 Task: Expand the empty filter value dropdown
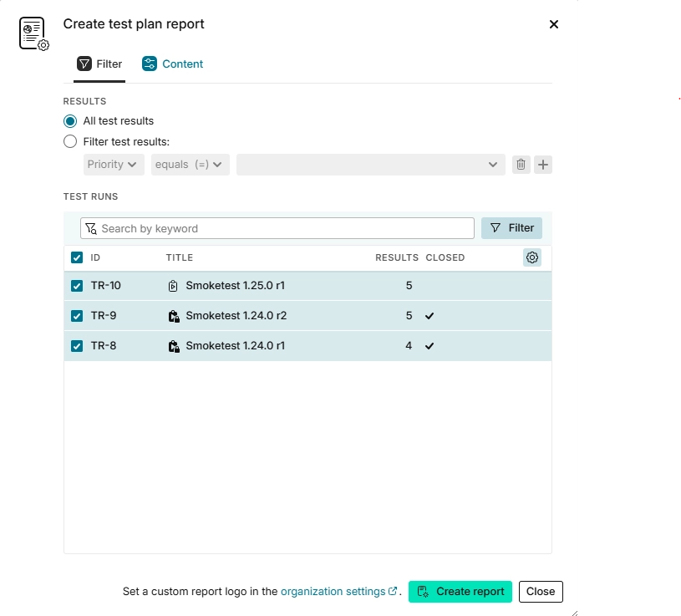[x=370, y=165]
